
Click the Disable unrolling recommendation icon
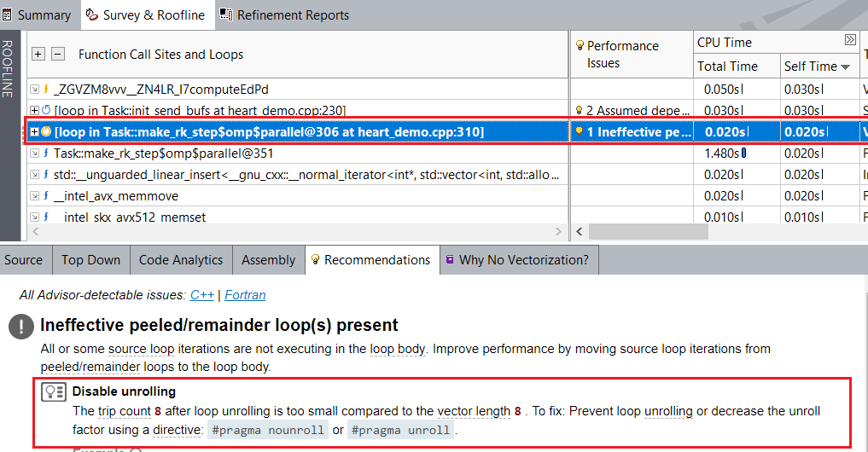[55, 393]
